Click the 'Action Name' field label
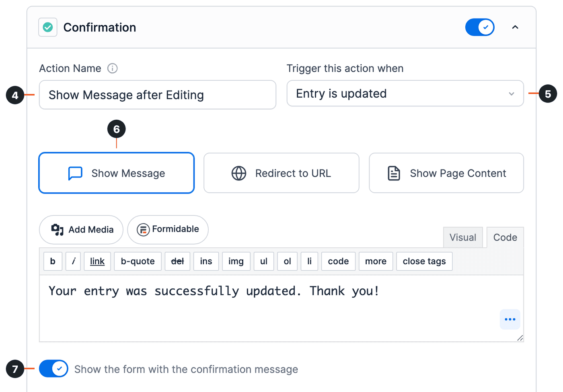 [x=70, y=68]
